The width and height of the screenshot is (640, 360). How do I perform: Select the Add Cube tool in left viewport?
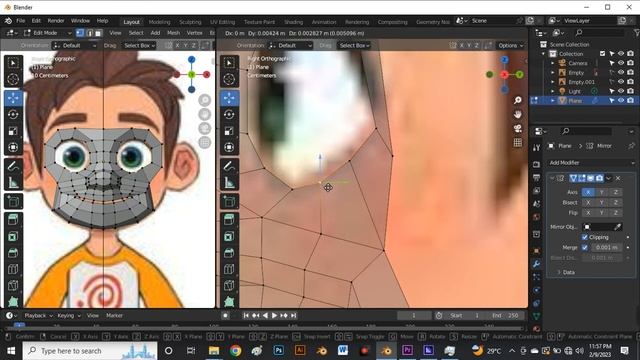pos(13,201)
